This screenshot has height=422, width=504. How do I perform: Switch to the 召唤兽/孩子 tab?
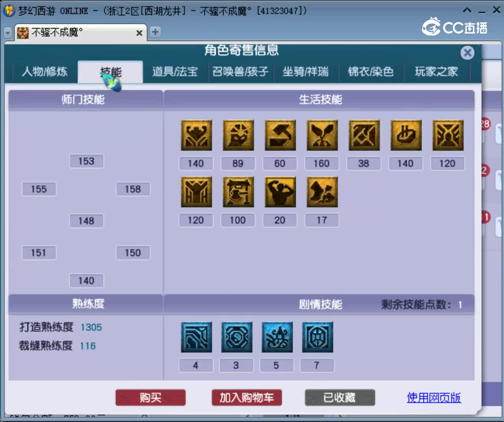click(240, 72)
